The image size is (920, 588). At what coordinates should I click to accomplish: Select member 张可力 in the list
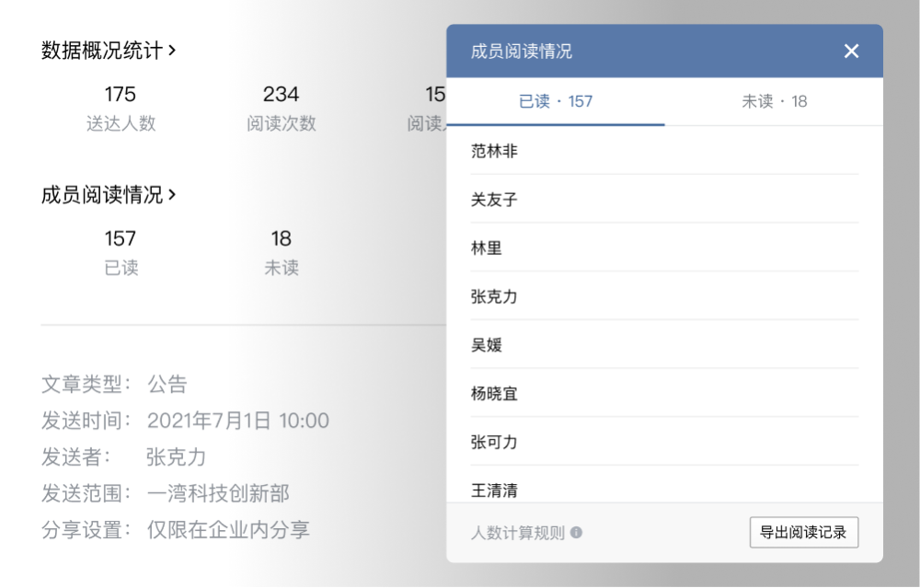494,443
